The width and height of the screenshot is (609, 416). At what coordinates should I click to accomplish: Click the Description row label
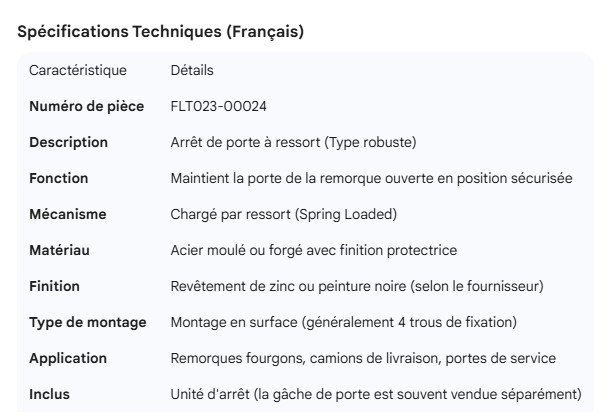click(x=68, y=142)
